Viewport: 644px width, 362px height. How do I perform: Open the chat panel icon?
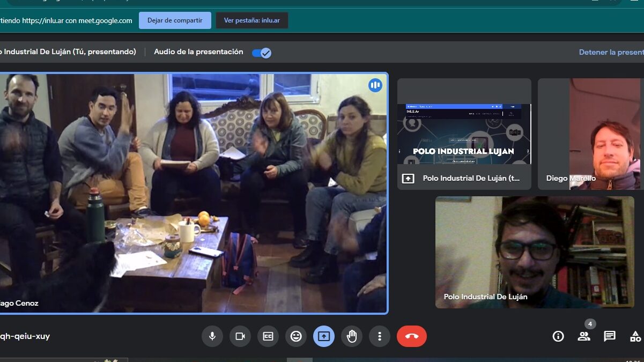[610, 336]
